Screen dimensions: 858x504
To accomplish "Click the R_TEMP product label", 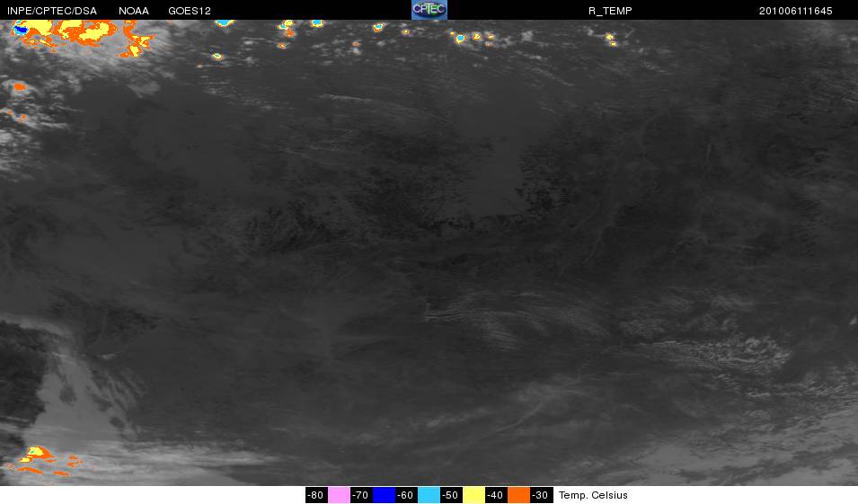I will [610, 11].
